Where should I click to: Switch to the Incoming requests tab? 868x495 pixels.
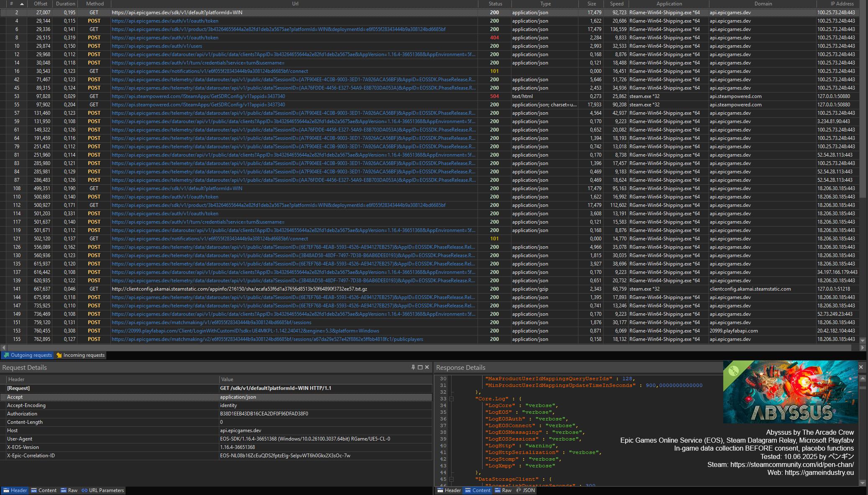[80, 355]
